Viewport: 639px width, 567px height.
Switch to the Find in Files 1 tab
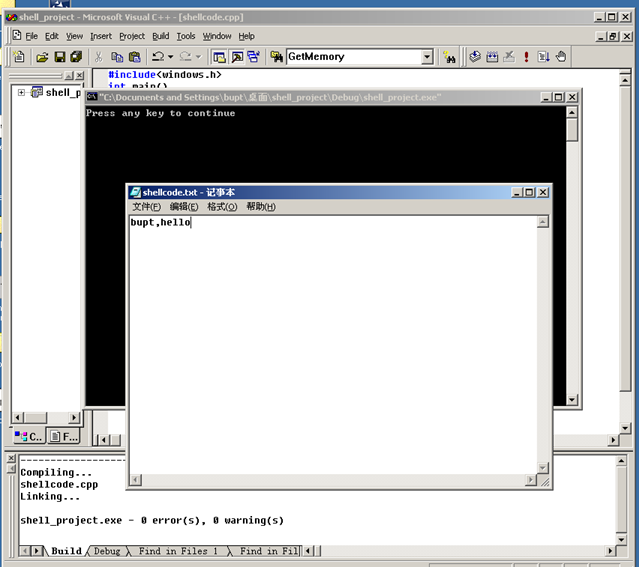178,551
